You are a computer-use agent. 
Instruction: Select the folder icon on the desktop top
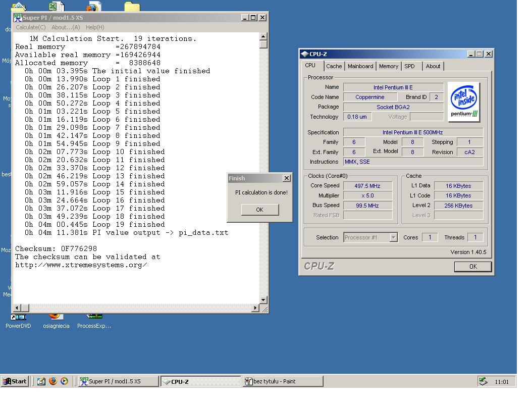click(x=132, y=7)
